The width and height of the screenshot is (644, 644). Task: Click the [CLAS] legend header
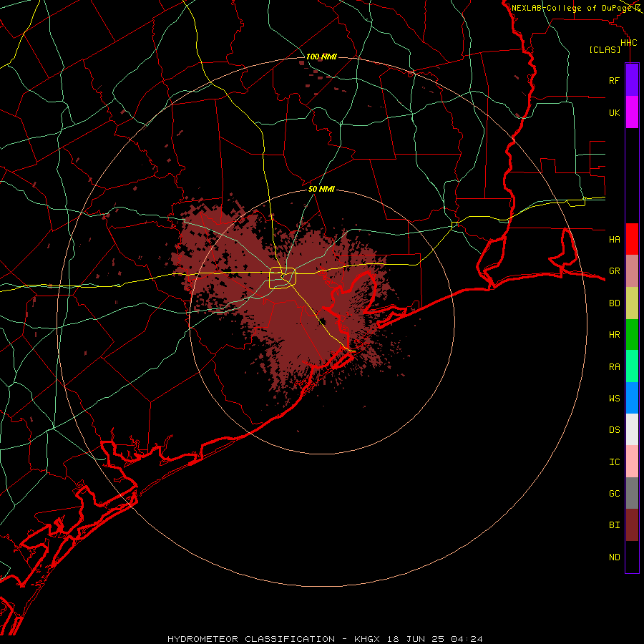coord(605,49)
